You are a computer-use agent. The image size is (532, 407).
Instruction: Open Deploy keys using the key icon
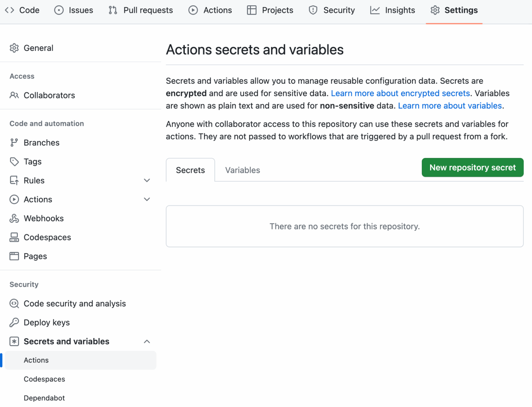point(14,322)
